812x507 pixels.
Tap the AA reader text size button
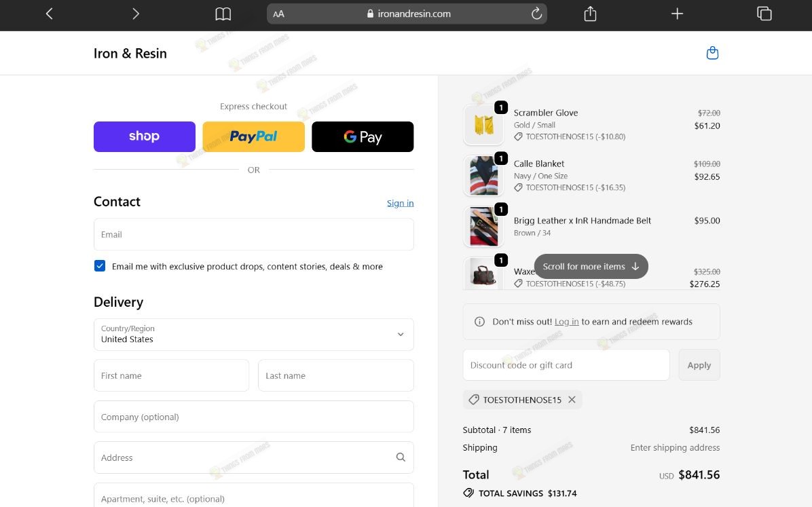pyautogui.click(x=278, y=14)
